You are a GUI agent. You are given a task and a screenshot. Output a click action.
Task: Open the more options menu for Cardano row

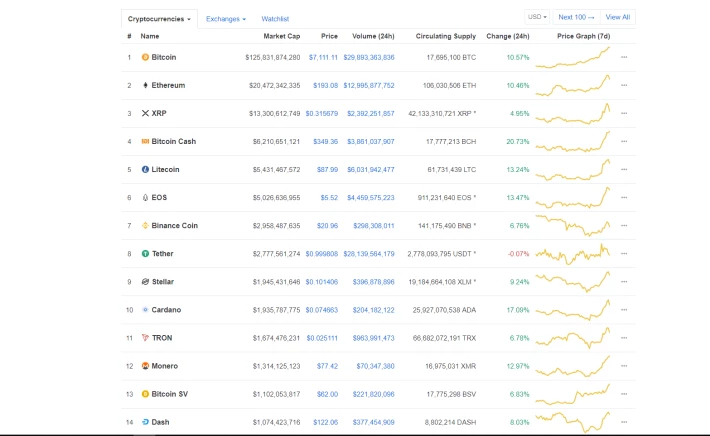tap(624, 310)
